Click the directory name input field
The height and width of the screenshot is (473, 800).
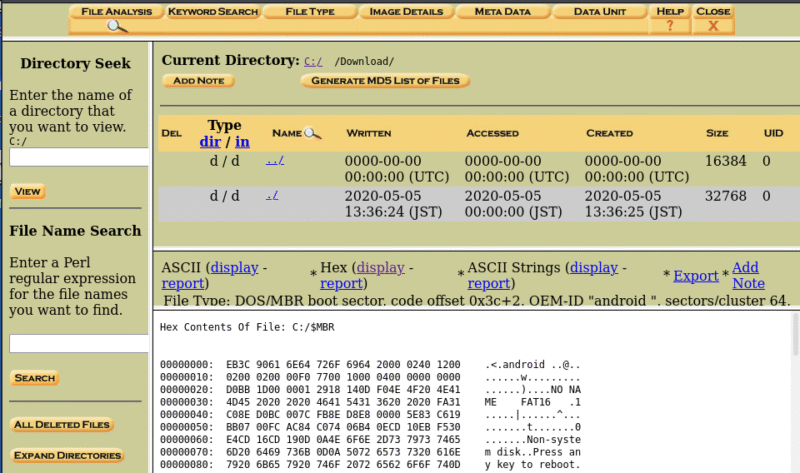[79, 157]
